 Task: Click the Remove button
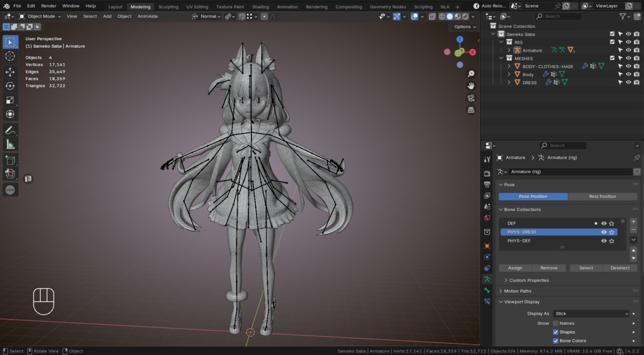(x=548, y=268)
